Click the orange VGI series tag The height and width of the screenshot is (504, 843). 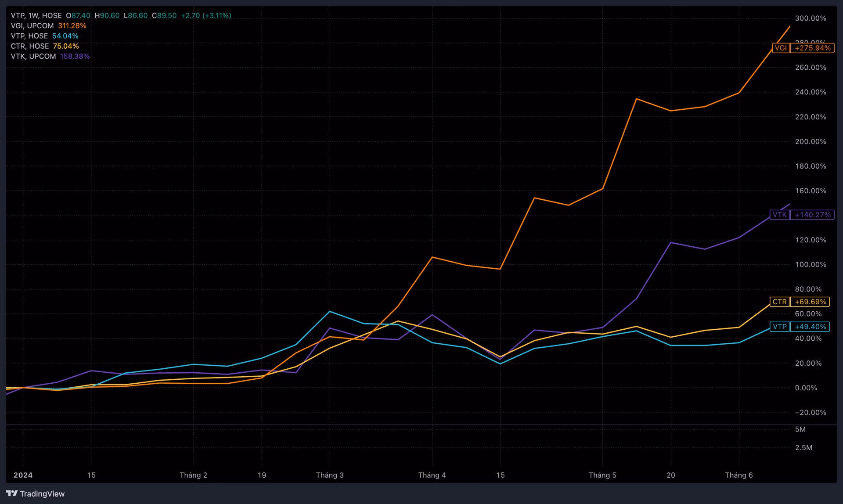coord(780,48)
